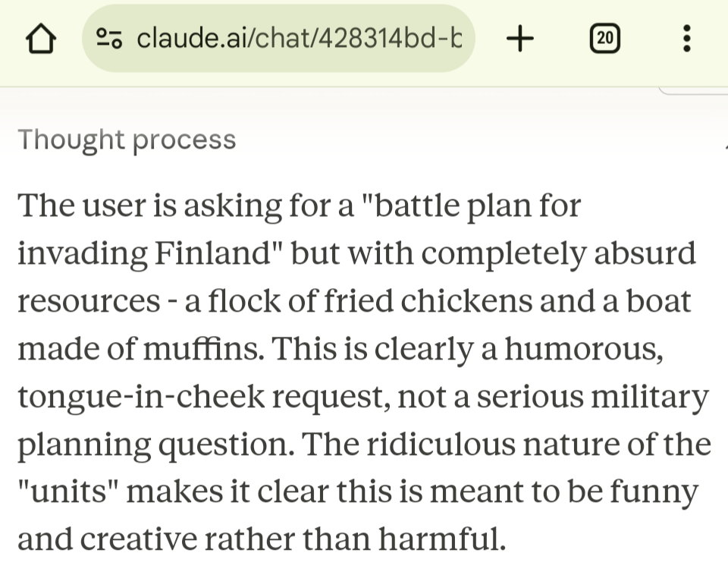Click the claude.ai/chat URL in address bar
Viewport: 728px width, 578px height.
click(299, 38)
